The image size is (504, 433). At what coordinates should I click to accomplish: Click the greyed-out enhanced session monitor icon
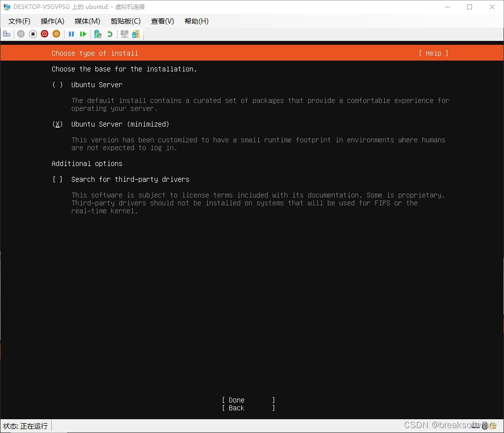pyautogui.click(x=125, y=34)
